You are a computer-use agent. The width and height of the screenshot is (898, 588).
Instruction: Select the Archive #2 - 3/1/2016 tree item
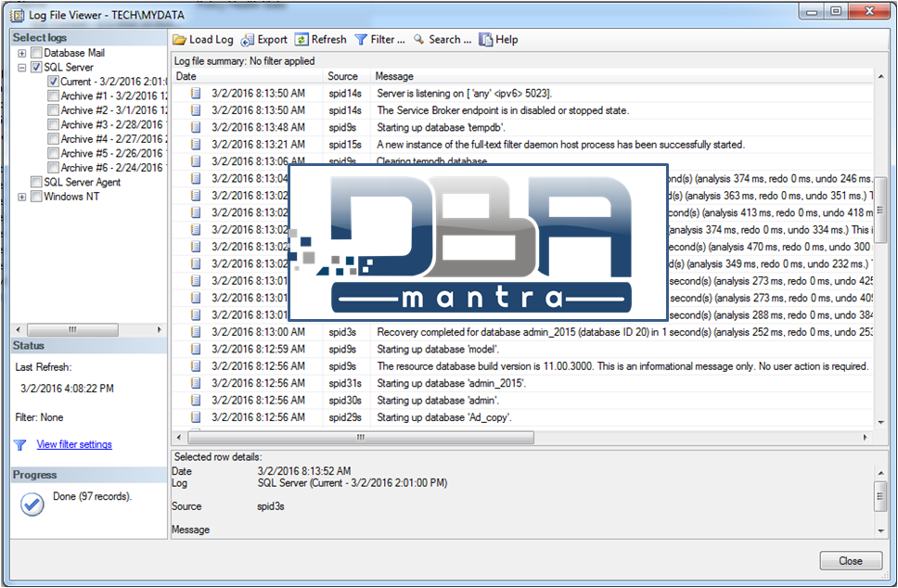pos(113,110)
